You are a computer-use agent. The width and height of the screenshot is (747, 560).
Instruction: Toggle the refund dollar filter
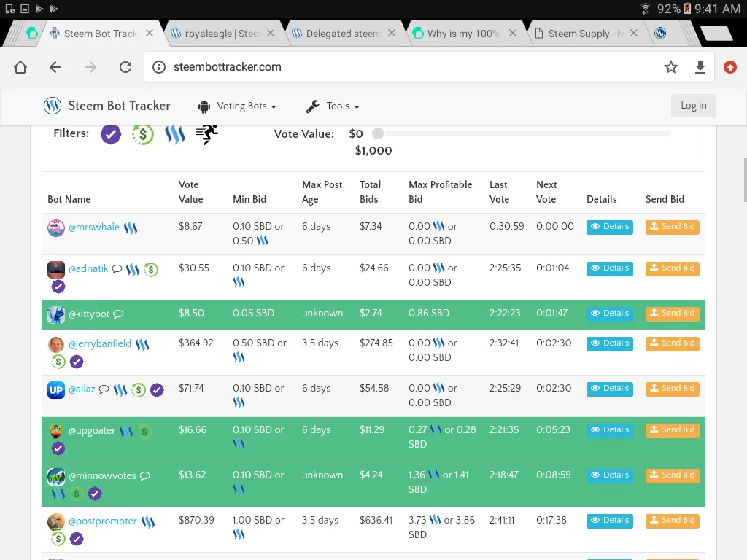143,135
